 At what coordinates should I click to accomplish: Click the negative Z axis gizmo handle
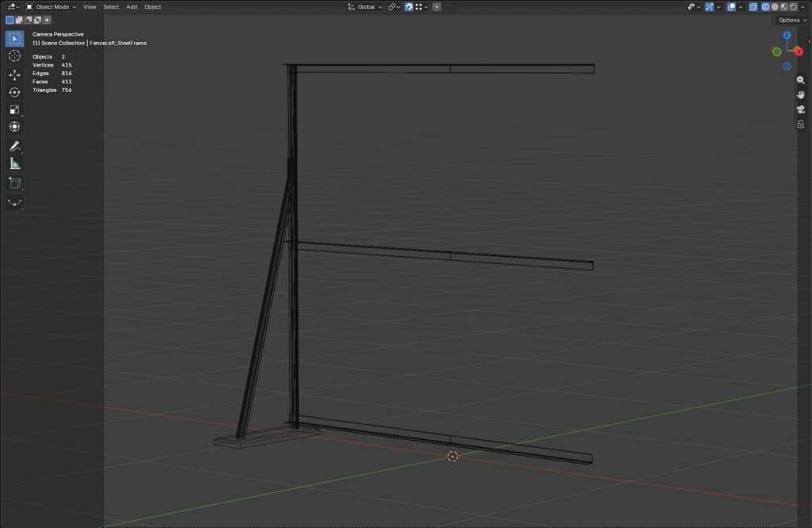click(787, 67)
